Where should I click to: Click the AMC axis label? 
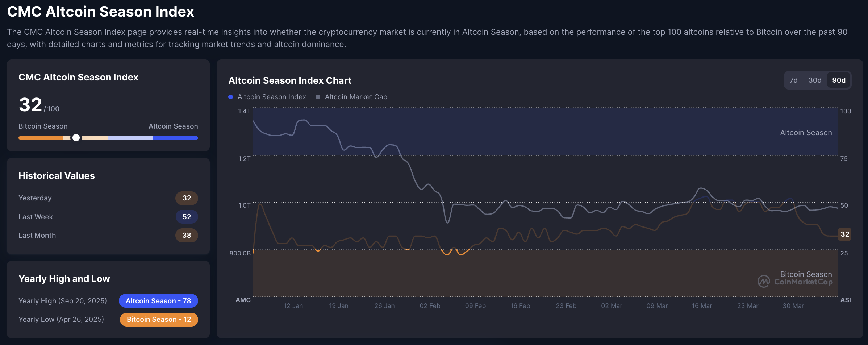tap(243, 300)
